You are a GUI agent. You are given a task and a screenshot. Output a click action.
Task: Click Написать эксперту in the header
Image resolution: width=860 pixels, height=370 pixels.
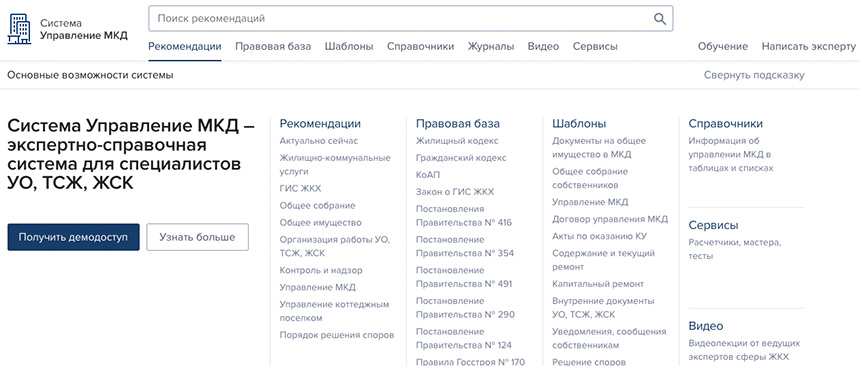coord(808,47)
